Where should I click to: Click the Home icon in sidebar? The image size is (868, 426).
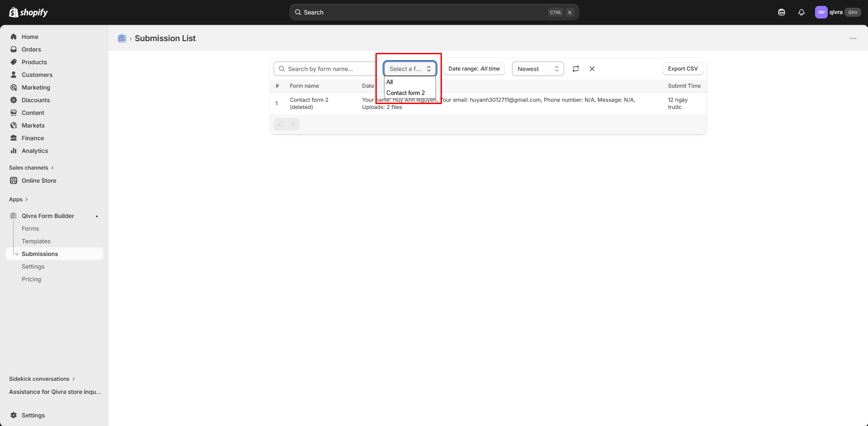pyautogui.click(x=14, y=37)
